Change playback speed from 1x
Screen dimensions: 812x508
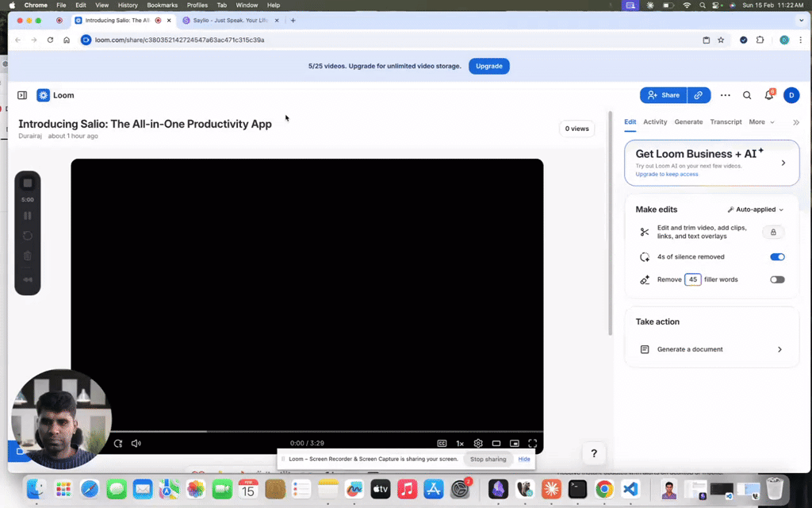pos(460,443)
